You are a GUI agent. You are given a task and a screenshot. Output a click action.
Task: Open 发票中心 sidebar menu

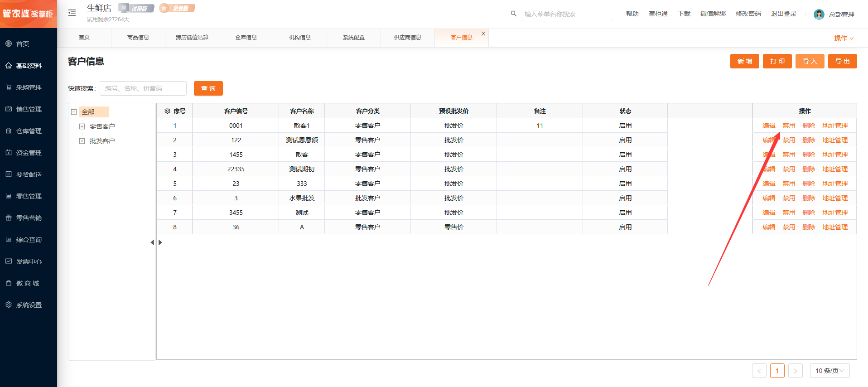29,261
